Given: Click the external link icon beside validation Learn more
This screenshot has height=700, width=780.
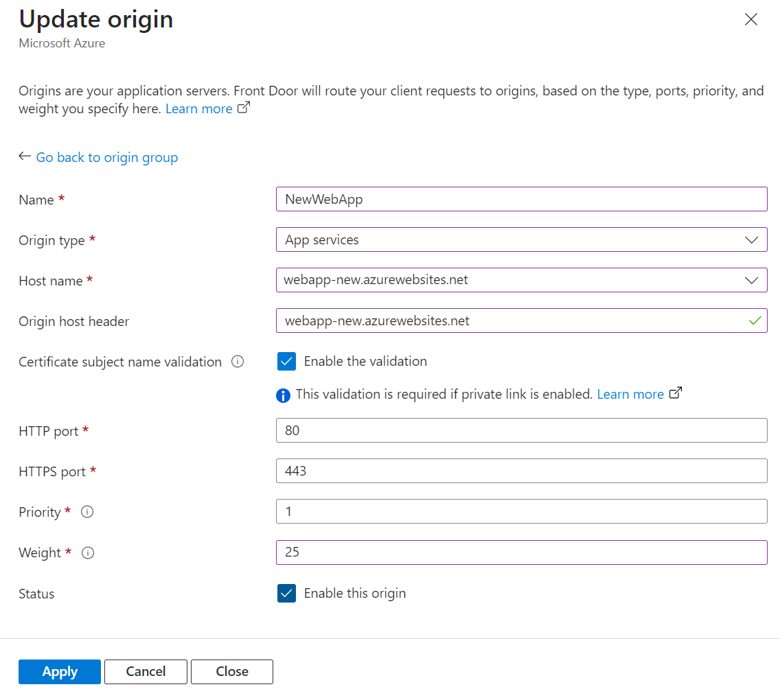Looking at the screenshot, I should pos(675,393).
